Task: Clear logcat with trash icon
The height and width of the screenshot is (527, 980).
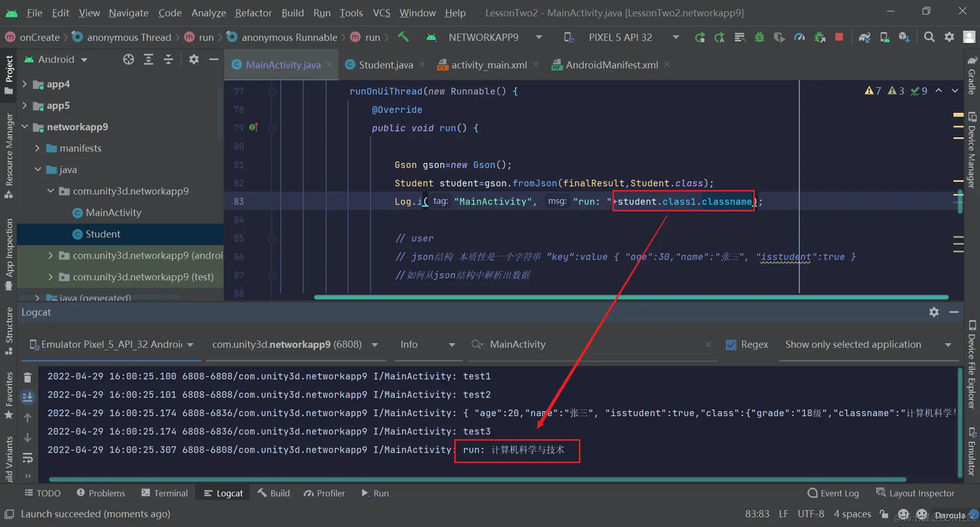Action: pos(28,377)
